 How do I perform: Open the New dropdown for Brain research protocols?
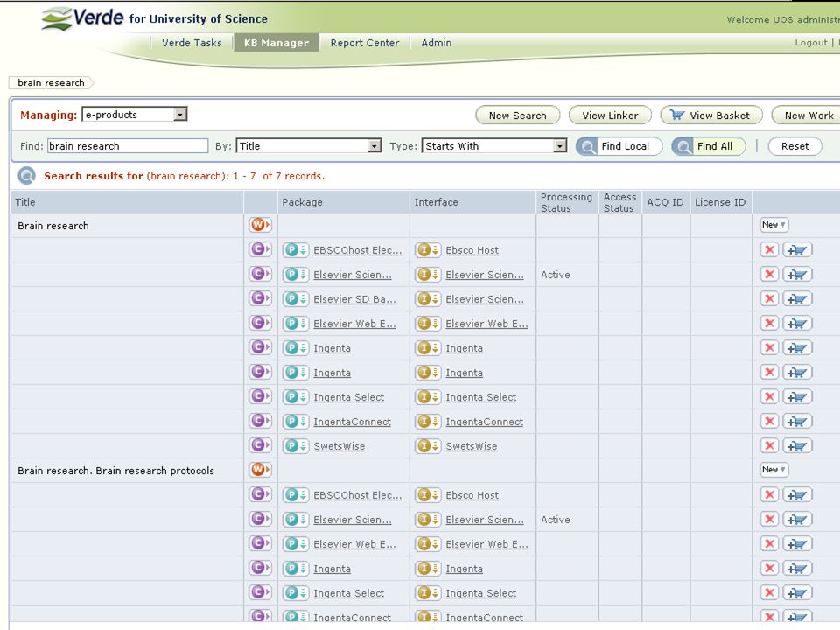[x=773, y=470]
